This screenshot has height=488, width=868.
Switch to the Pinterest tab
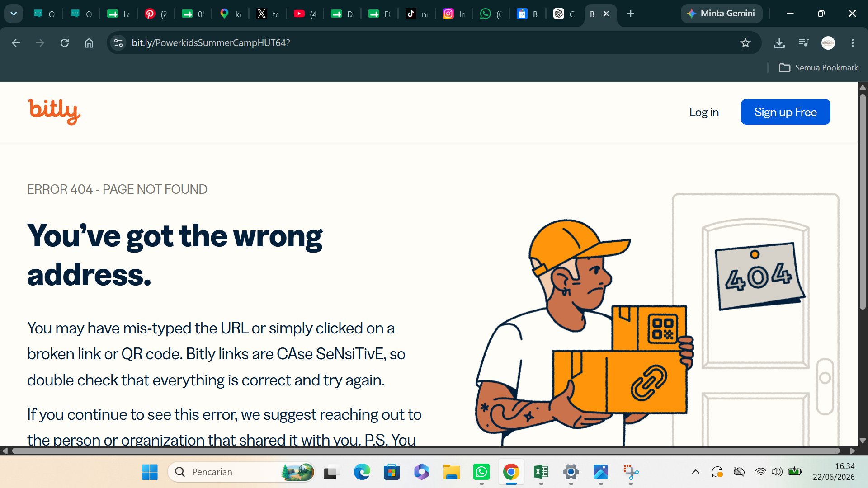(x=156, y=14)
